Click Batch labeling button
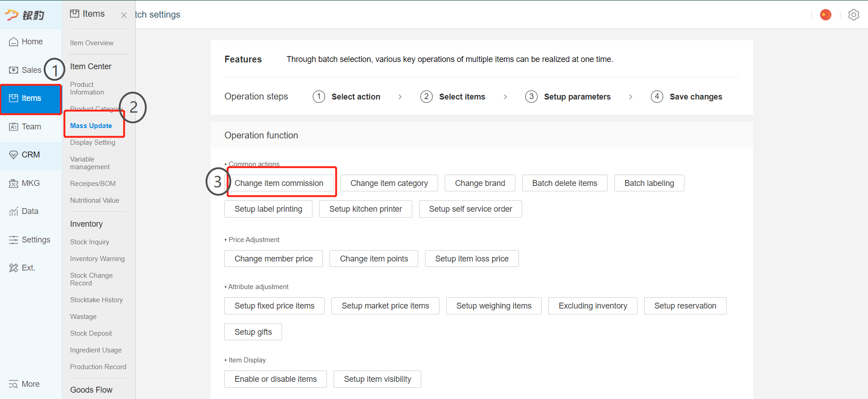Viewport: 868px width, 399px height. [x=649, y=183]
